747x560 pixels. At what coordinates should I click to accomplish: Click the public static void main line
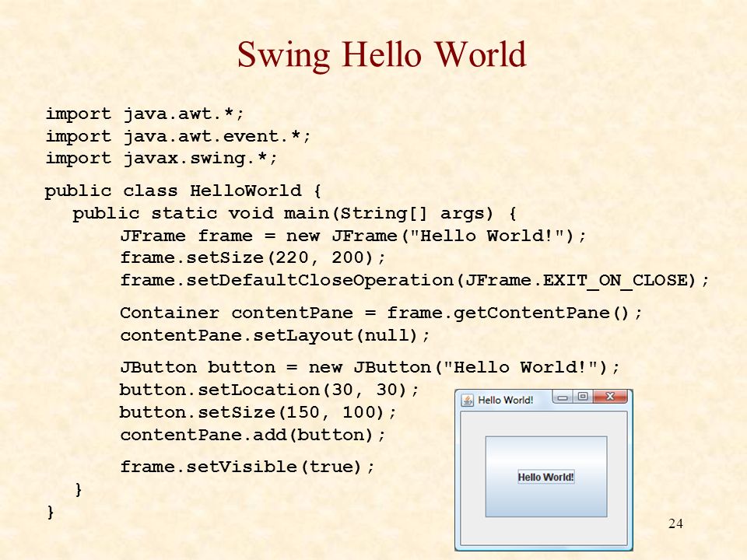pos(294,213)
